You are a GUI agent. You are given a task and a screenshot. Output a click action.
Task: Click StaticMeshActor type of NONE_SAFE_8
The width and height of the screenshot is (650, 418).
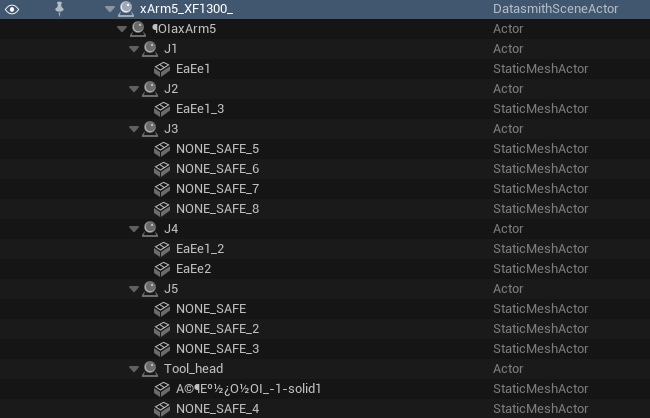click(541, 209)
